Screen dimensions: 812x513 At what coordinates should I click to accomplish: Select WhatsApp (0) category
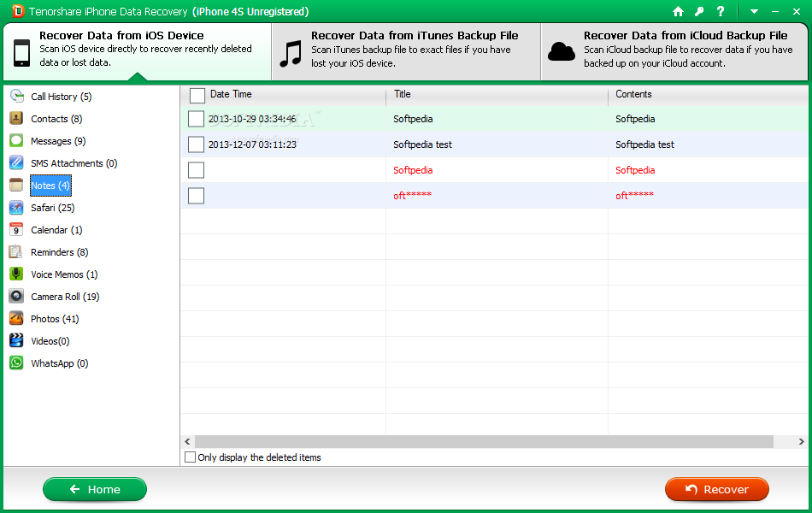click(x=60, y=363)
